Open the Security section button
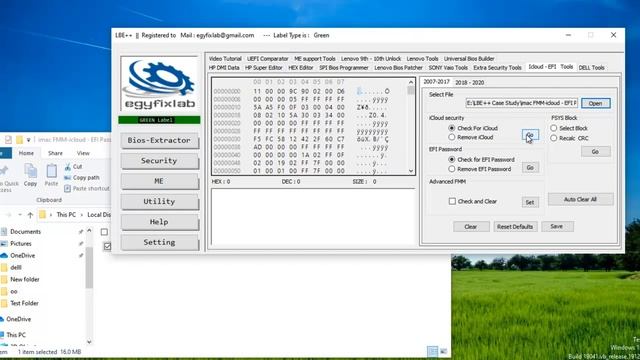 pos(159,161)
